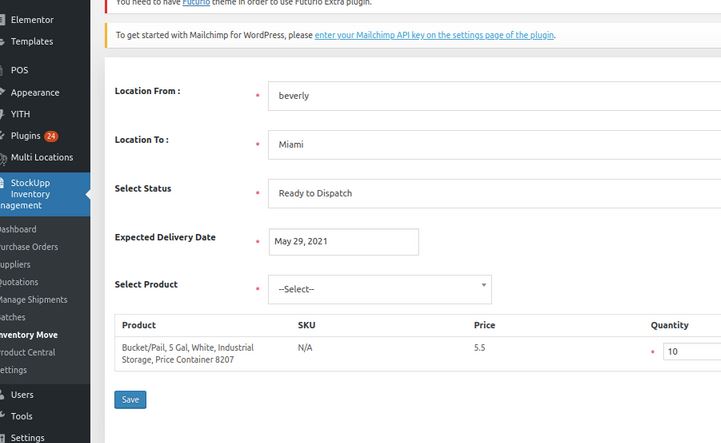Go to the Quotations submenu
Viewport: 721px width, 443px height.
click(19, 282)
